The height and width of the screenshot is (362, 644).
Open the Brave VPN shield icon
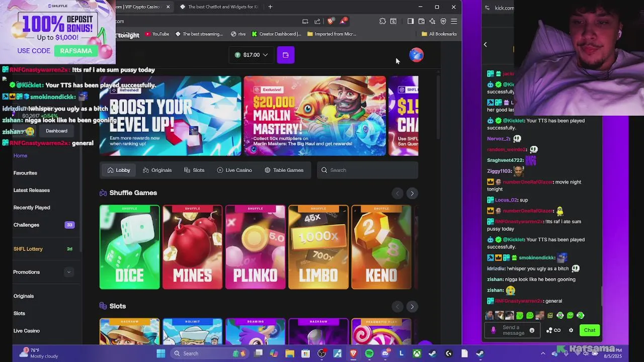(x=443, y=21)
